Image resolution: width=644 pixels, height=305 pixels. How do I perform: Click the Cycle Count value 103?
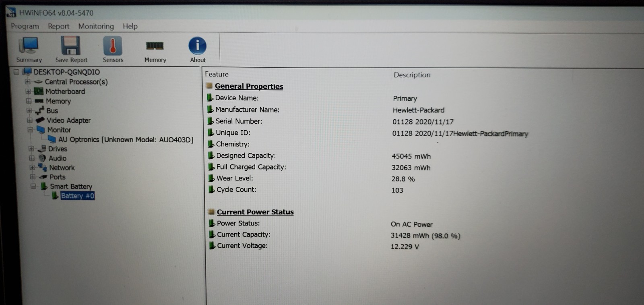(x=397, y=190)
